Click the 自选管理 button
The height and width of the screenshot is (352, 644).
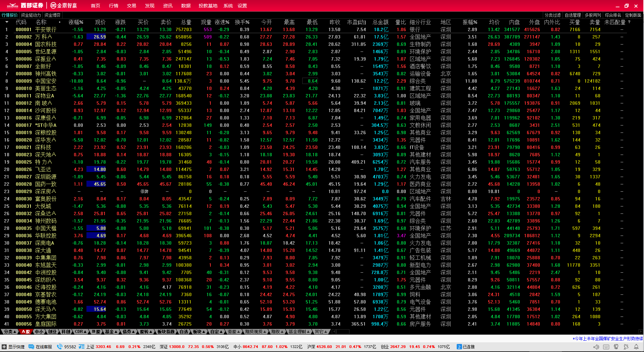573,15
